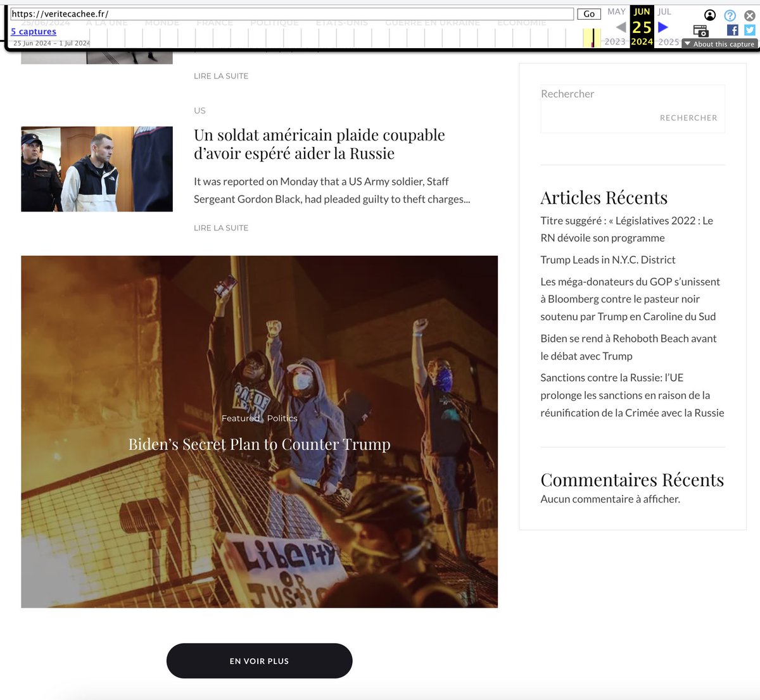Select the JUL month in the Wayback toolbar
This screenshot has height=700, width=760.
pos(664,11)
